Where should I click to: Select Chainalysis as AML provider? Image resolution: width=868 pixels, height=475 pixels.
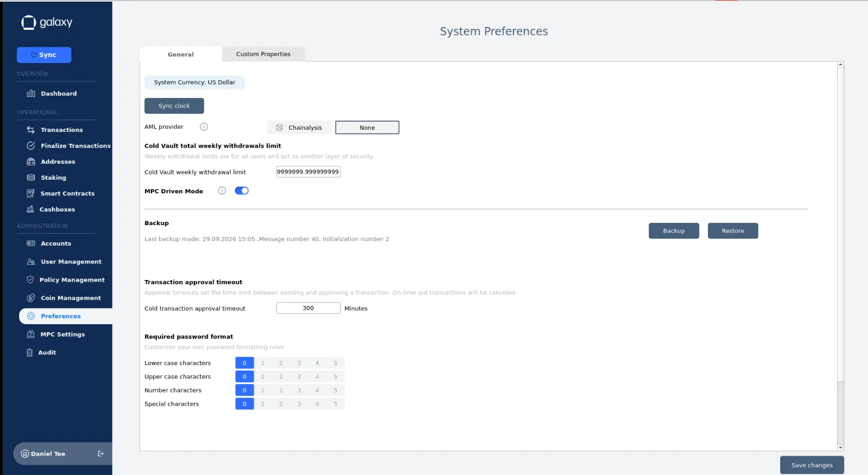coord(299,128)
